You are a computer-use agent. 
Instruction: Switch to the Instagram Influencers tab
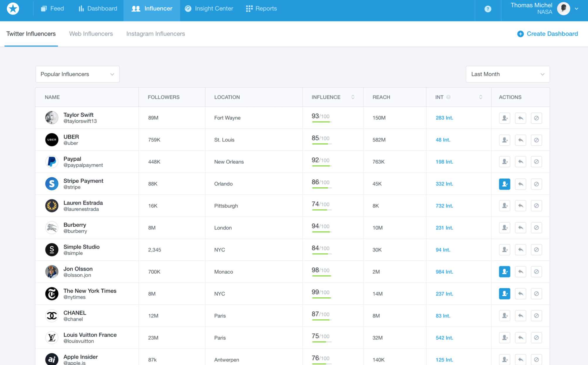click(x=155, y=33)
